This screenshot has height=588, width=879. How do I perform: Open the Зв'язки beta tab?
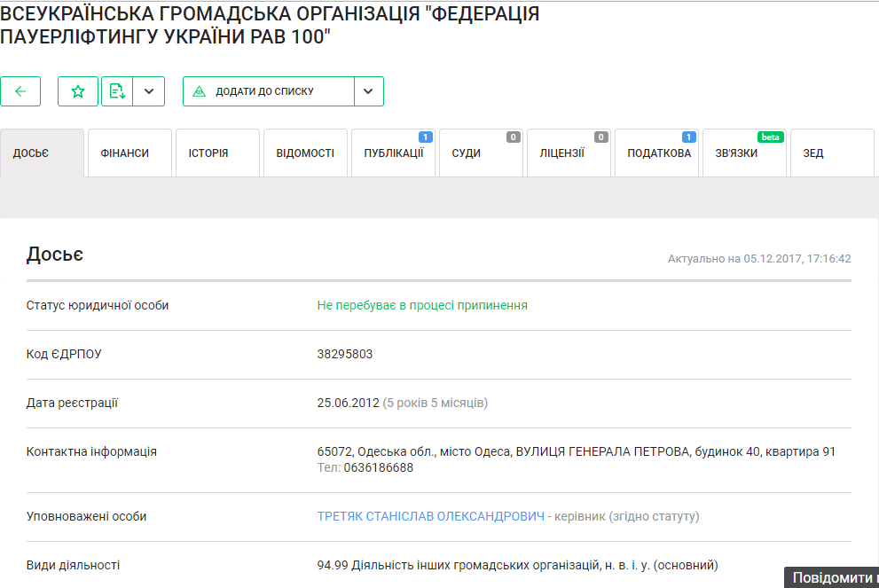[744, 153]
